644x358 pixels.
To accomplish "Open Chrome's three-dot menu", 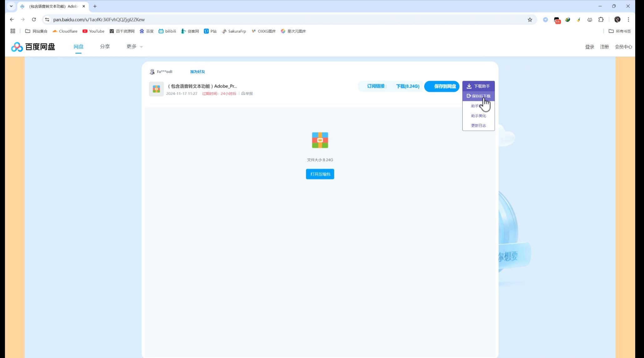I will (628, 20).
